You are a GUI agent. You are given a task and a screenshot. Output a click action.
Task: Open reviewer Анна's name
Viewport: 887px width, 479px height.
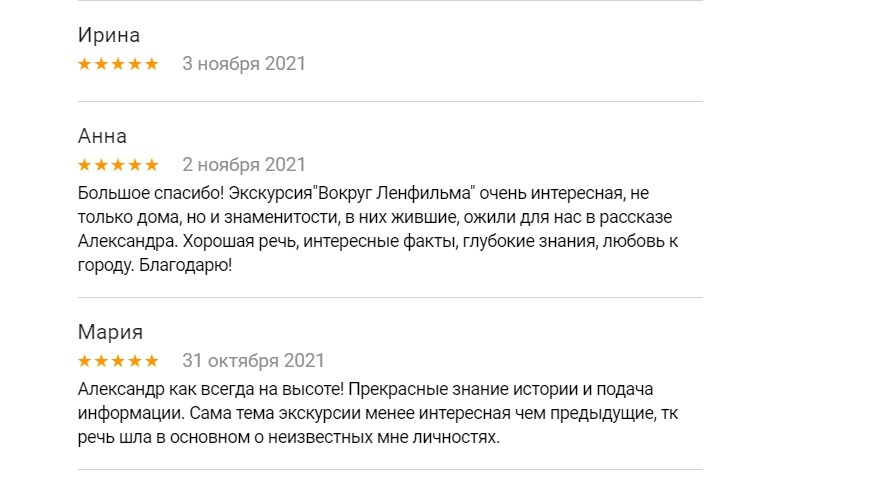click(102, 136)
